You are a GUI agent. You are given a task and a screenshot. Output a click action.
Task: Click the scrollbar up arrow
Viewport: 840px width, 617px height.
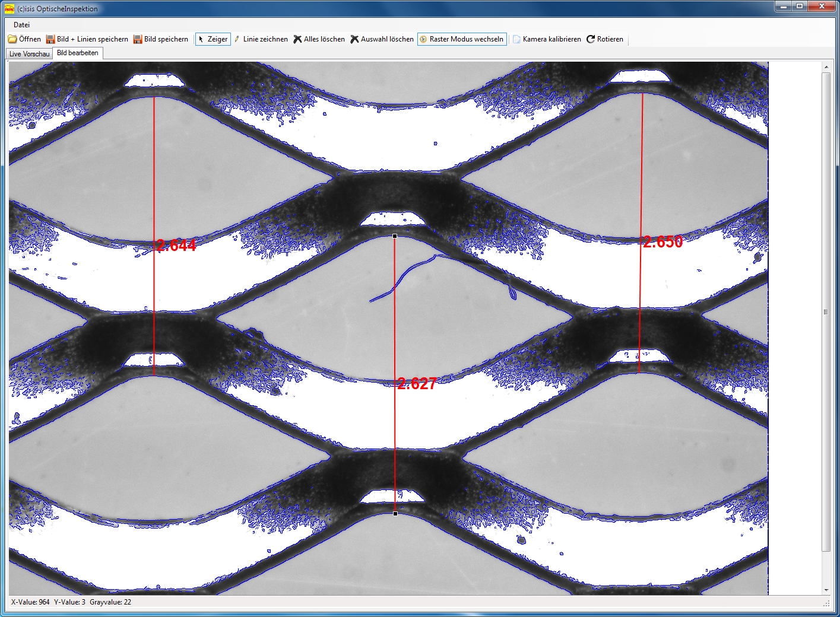pos(826,68)
